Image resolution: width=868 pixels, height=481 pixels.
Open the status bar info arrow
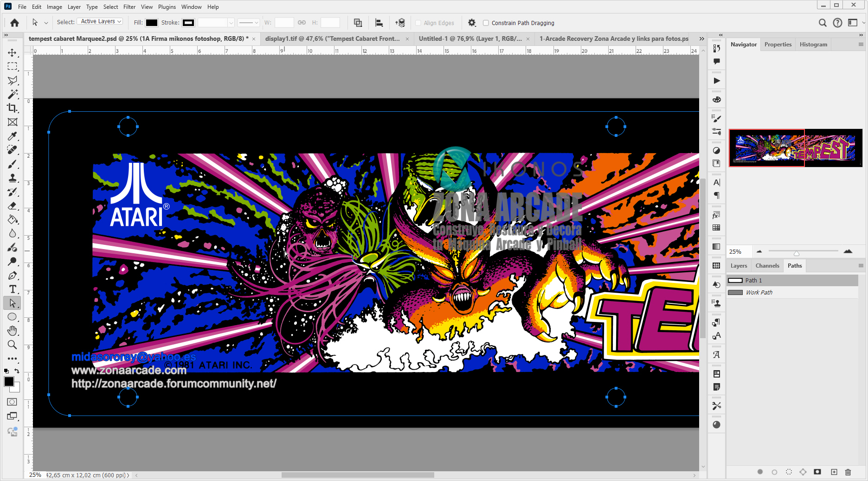tap(128, 475)
